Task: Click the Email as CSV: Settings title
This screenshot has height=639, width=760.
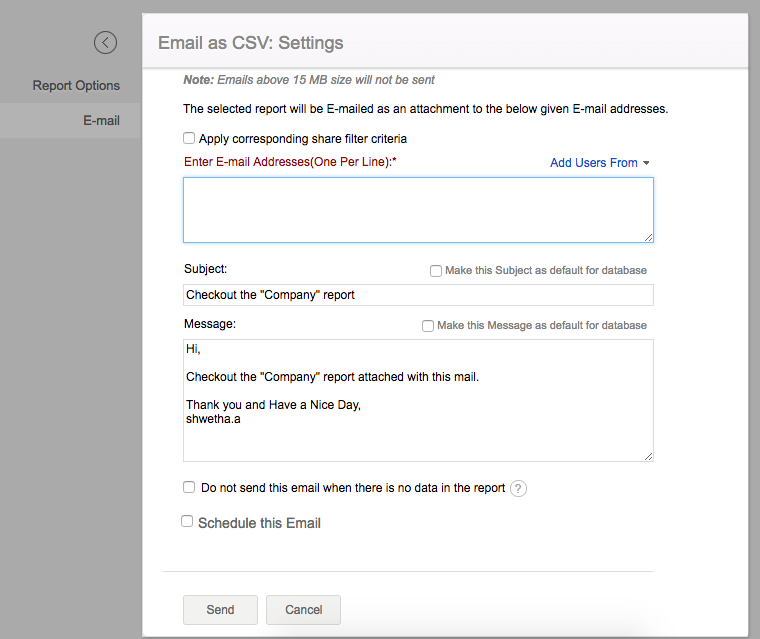Action: (251, 43)
